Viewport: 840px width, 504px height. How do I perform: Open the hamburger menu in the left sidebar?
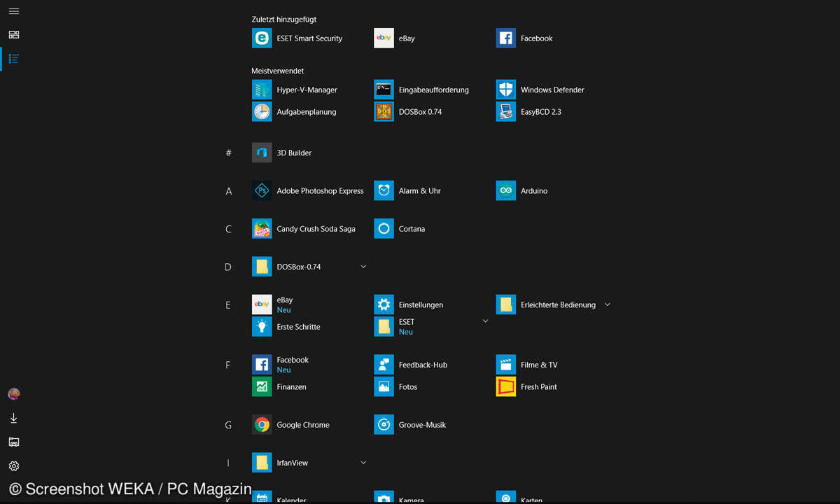pyautogui.click(x=14, y=11)
